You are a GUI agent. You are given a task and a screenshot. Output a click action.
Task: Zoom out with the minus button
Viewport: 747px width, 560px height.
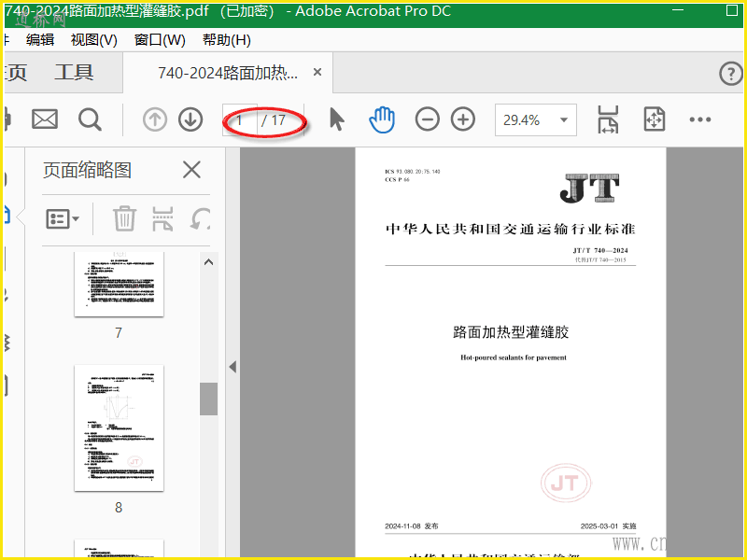click(428, 119)
